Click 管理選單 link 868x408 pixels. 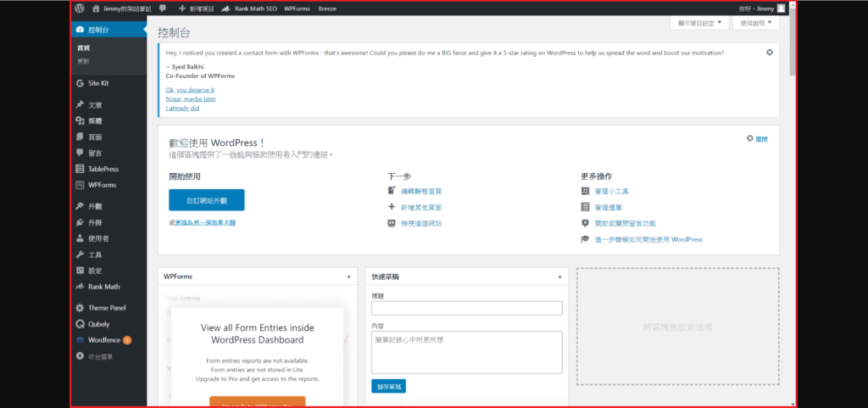pos(609,207)
